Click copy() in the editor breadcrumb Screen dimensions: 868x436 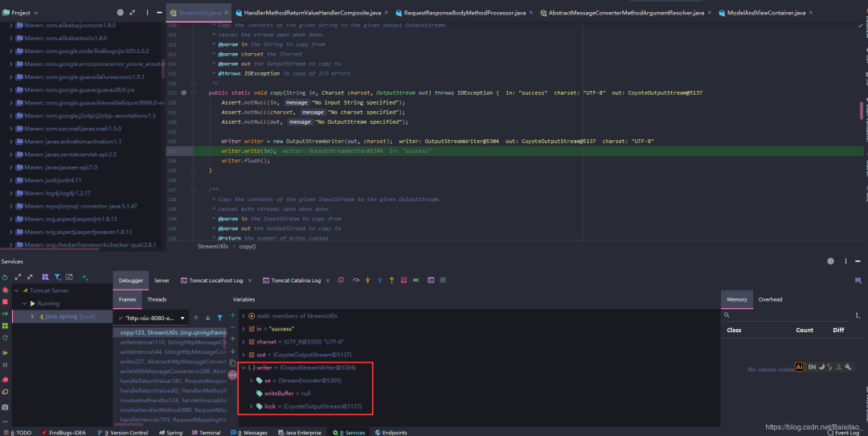coord(248,246)
